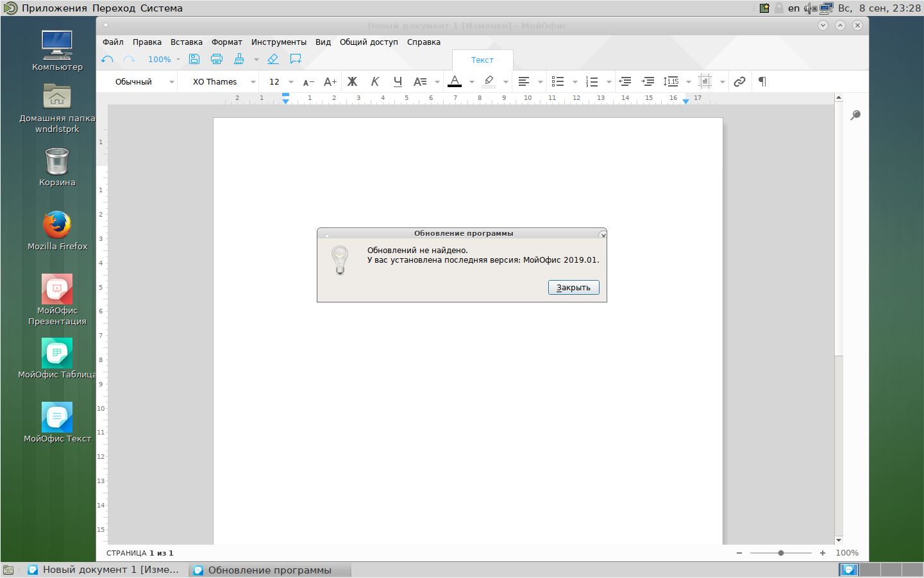Switch to Новый документ 1 taskbar window
The image size is (924, 578).
tap(105, 570)
